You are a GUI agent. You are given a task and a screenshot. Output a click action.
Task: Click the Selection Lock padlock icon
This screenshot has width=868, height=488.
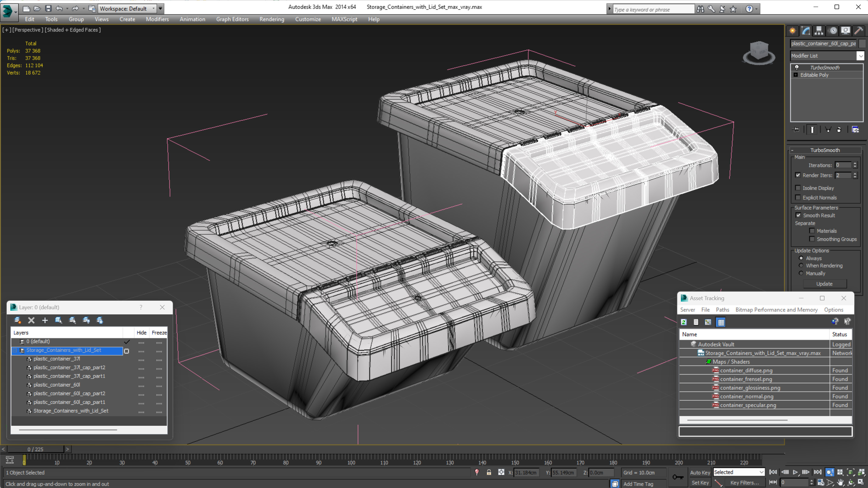(489, 472)
